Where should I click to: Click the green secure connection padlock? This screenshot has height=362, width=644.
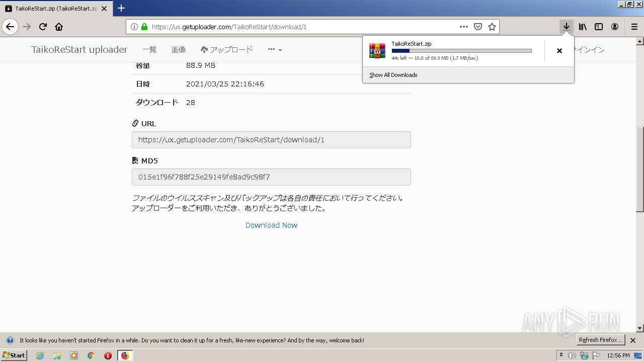tap(144, 27)
